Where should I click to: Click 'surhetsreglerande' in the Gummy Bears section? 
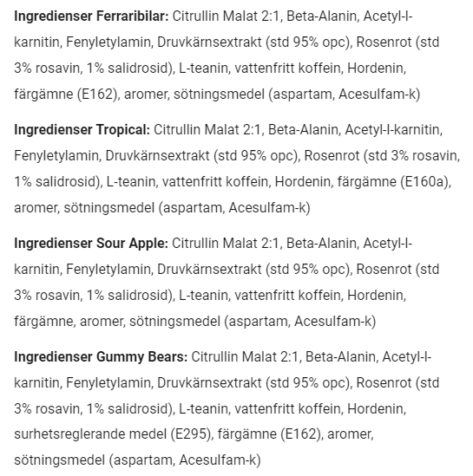(x=69, y=434)
